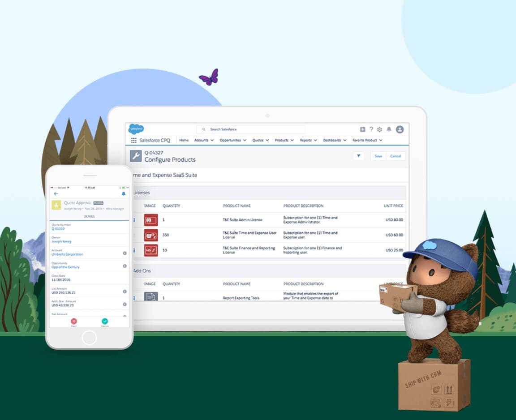Open the Salesforce cloud logo on the tablet
Viewport: 516px width, 420px height.
tap(136, 129)
